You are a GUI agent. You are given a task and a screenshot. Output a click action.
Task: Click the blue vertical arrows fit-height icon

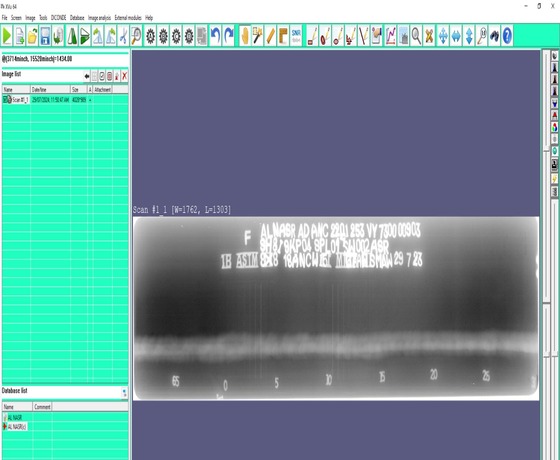click(469, 36)
